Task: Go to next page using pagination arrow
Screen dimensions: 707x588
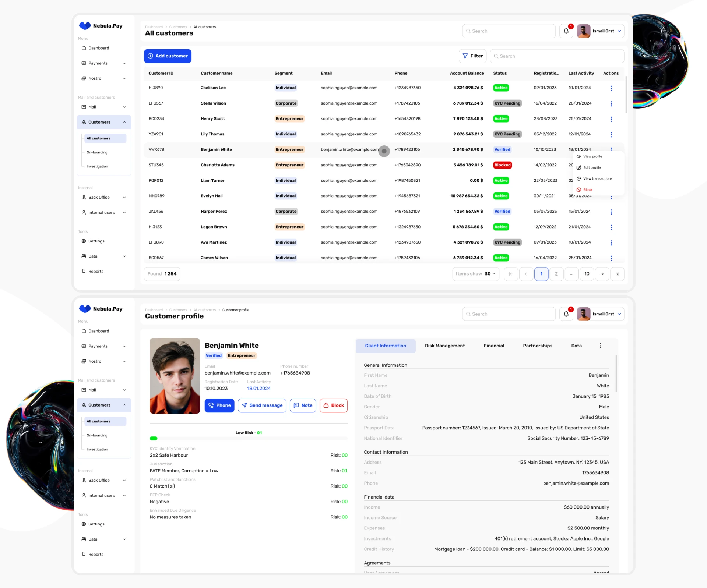Action: [602, 274]
